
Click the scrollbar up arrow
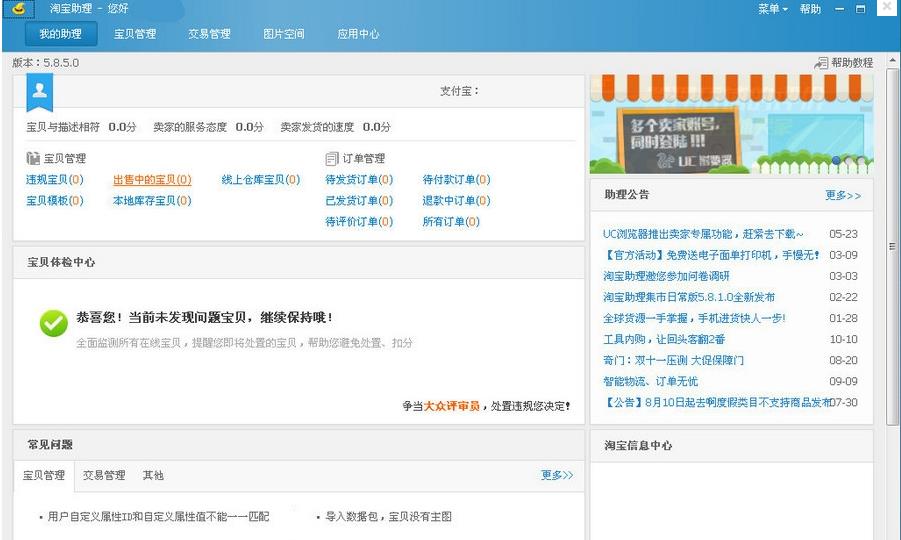pos(893,62)
